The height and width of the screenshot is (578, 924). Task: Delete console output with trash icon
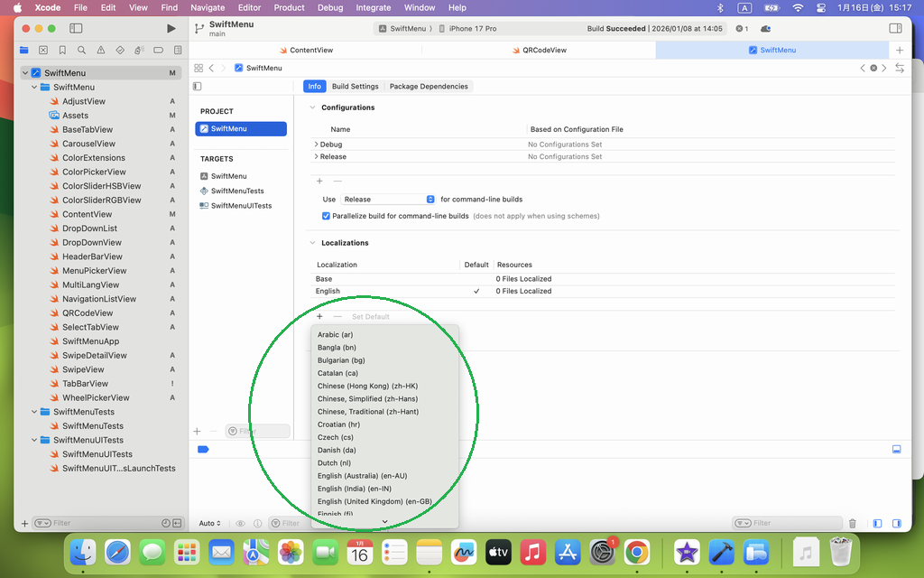point(853,523)
